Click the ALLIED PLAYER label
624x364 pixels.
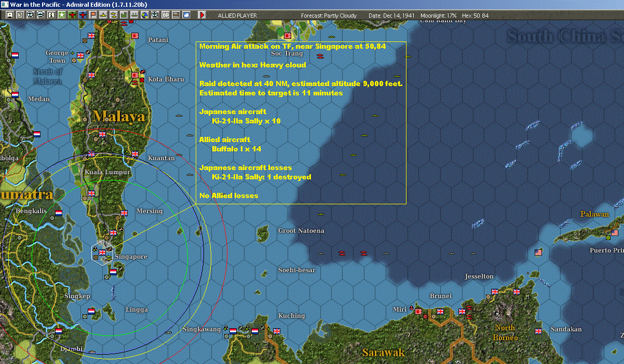coord(237,16)
